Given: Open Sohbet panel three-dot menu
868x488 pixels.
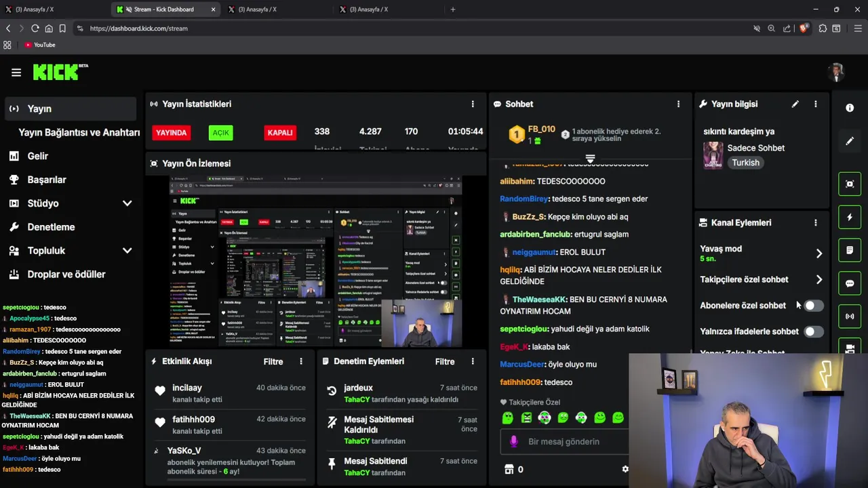Looking at the screenshot, I should [x=678, y=104].
